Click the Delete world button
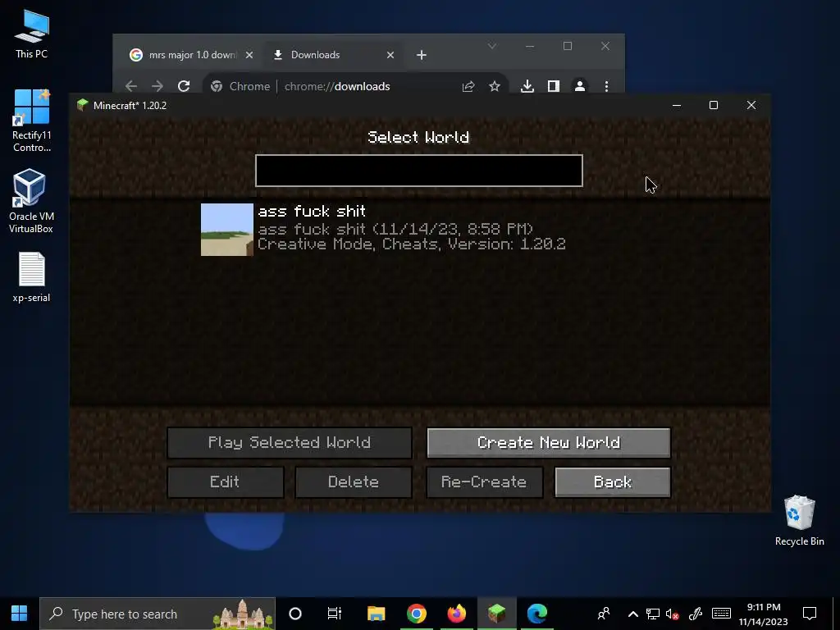 pyautogui.click(x=354, y=482)
